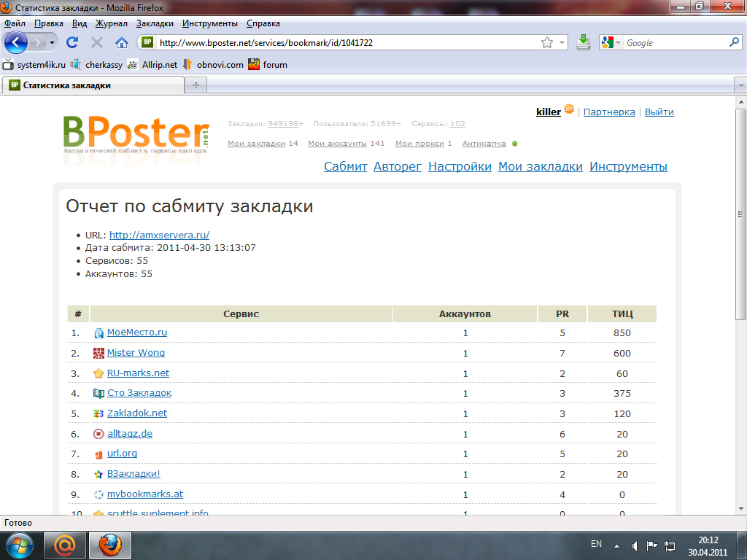
Task: Open the http://amxservera.ru/ URL link
Action: point(159,236)
